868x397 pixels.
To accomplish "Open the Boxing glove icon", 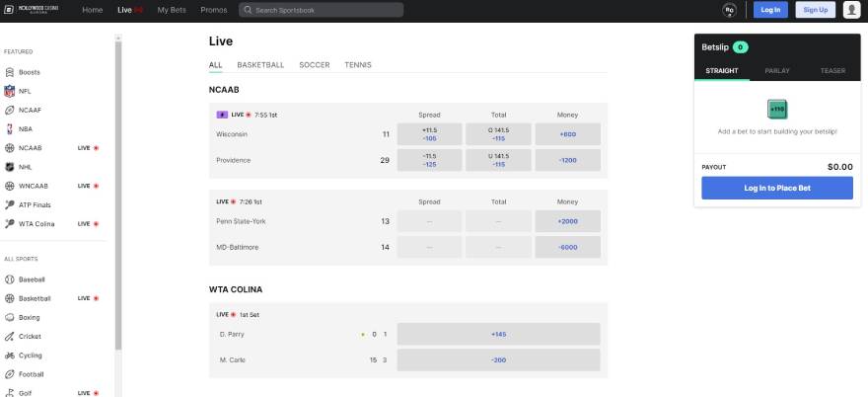I will click(x=10, y=318).
